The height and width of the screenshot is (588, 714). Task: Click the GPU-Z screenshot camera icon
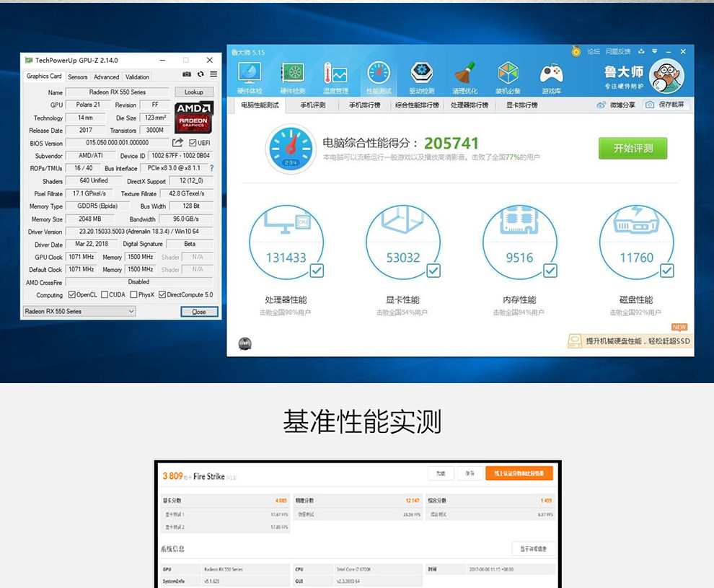point(187,74)
